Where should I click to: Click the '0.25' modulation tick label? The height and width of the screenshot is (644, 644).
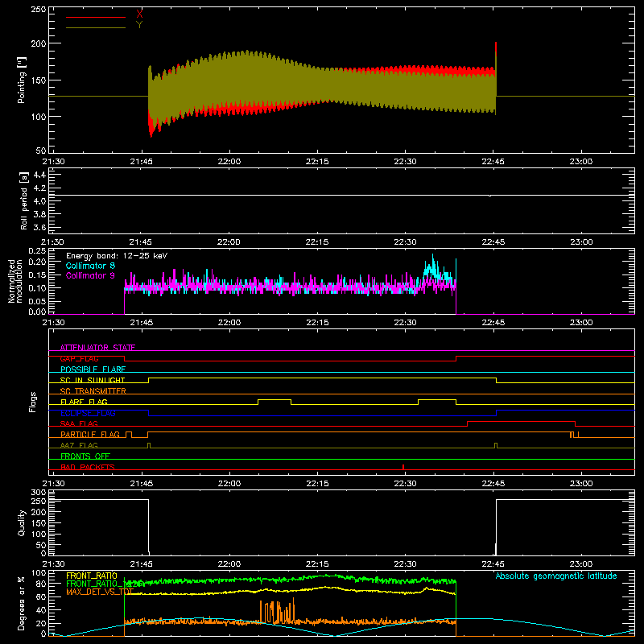(x=37, y=251)
